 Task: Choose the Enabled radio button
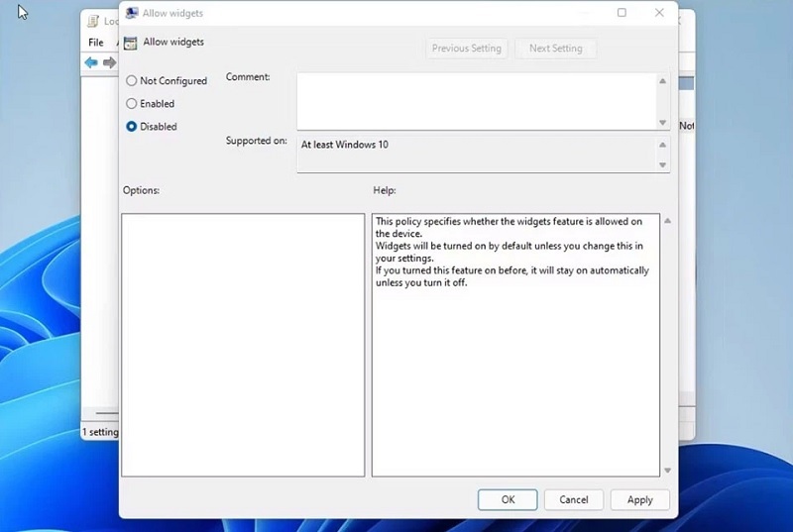tap(132, 104)
